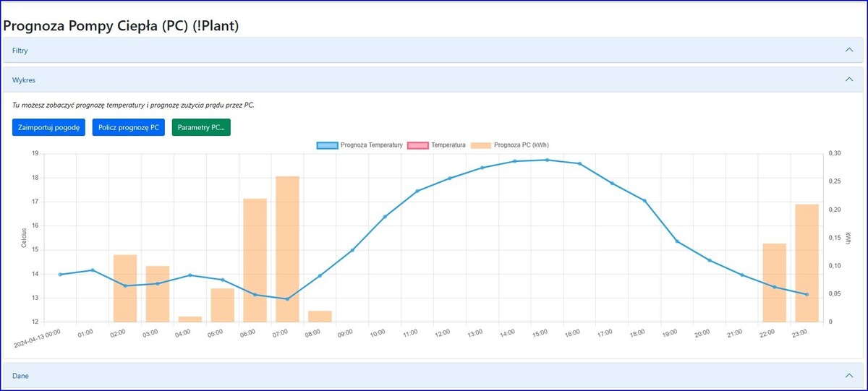The height and width of the screenshot is (391, 868).
Task: Select the Dane section header
Action: tap(20, 376)
